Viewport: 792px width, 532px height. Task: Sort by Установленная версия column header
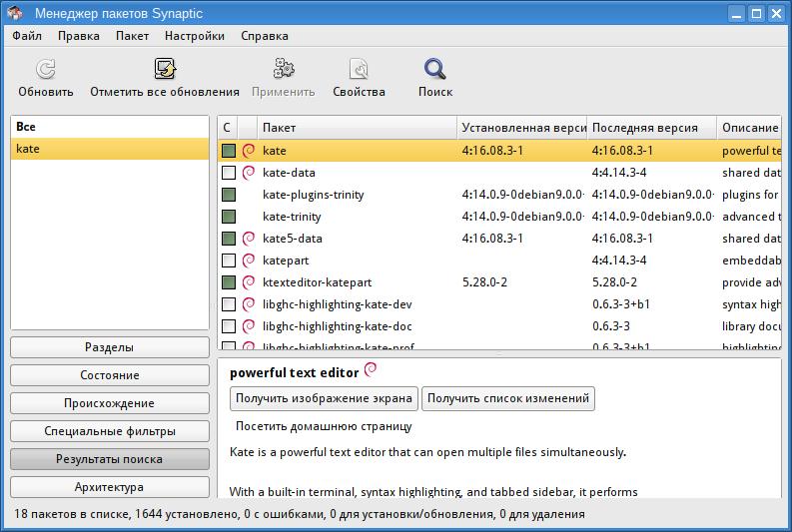click(x=522, y=128)
